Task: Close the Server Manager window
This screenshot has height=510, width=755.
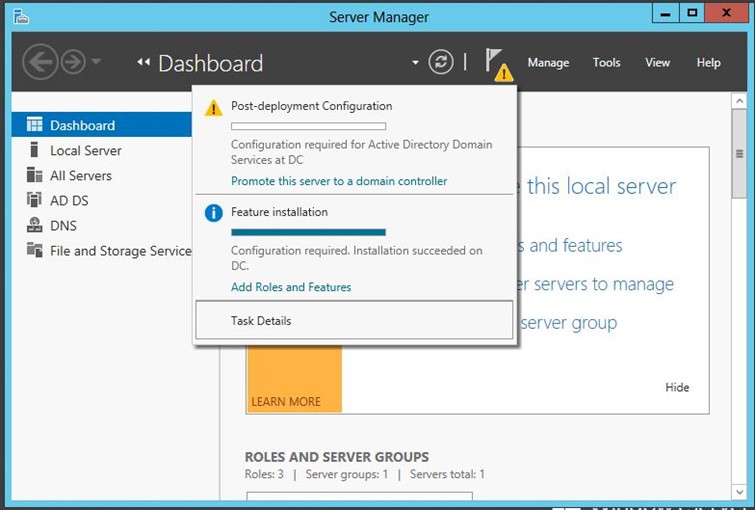Action: (726, 13)
